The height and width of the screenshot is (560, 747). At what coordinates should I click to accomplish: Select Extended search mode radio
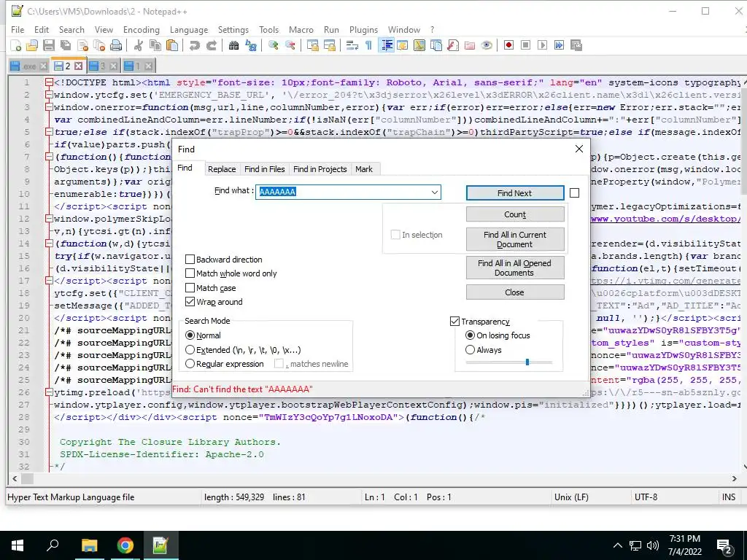click(x=190, y=350)
